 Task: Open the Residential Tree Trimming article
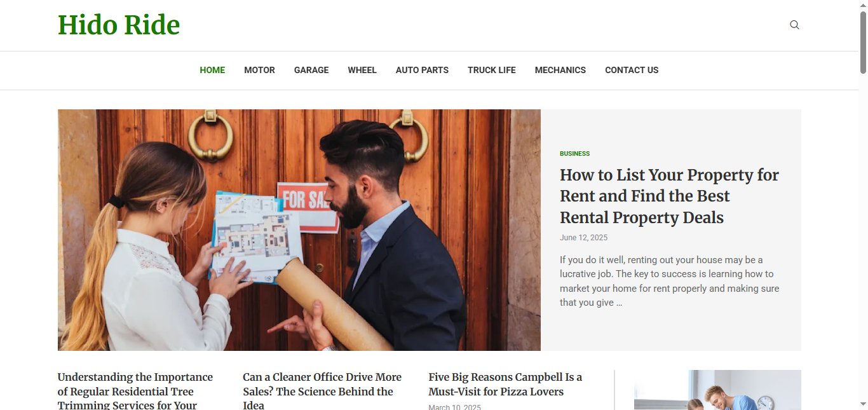coord(135,390)
